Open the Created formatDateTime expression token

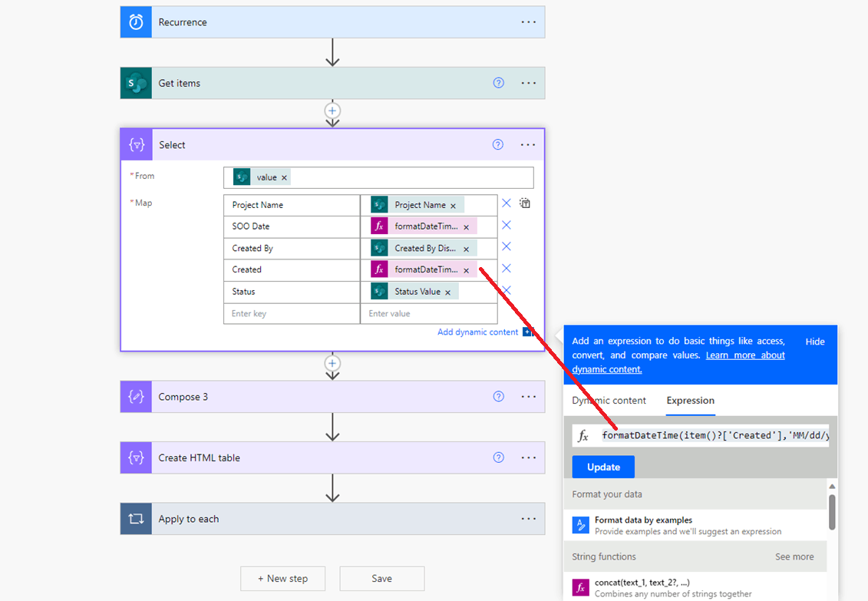pos(425,269)
